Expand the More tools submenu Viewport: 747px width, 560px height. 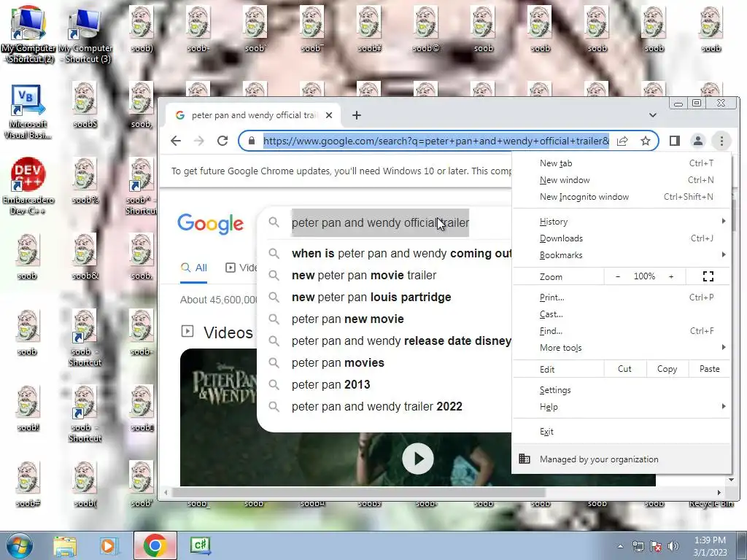[x=622, y=347]
